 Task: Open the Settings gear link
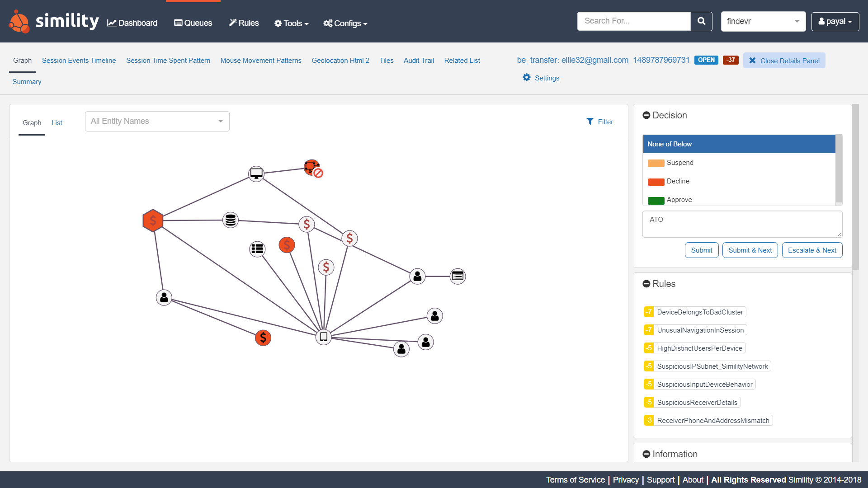pyautogui.click(x=541, y=78)
